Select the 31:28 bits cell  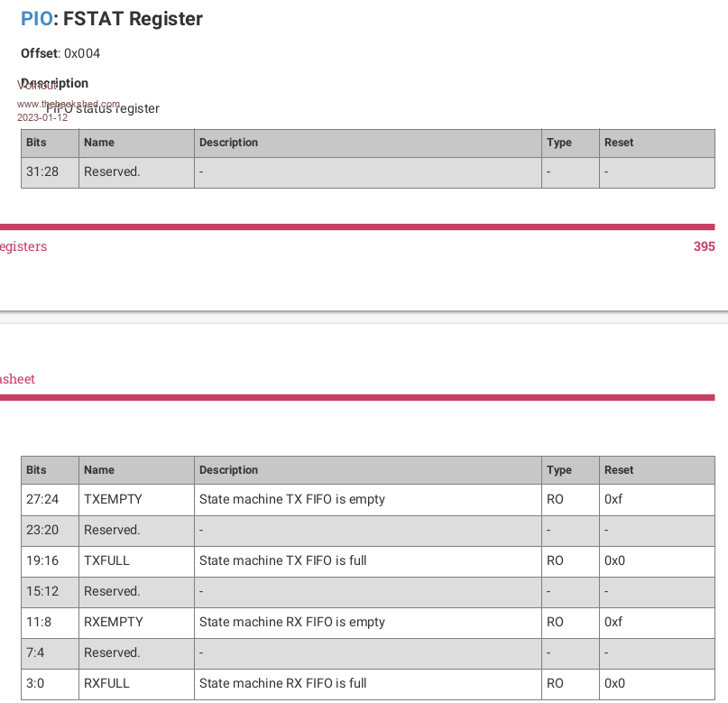(x=42, y=171)
